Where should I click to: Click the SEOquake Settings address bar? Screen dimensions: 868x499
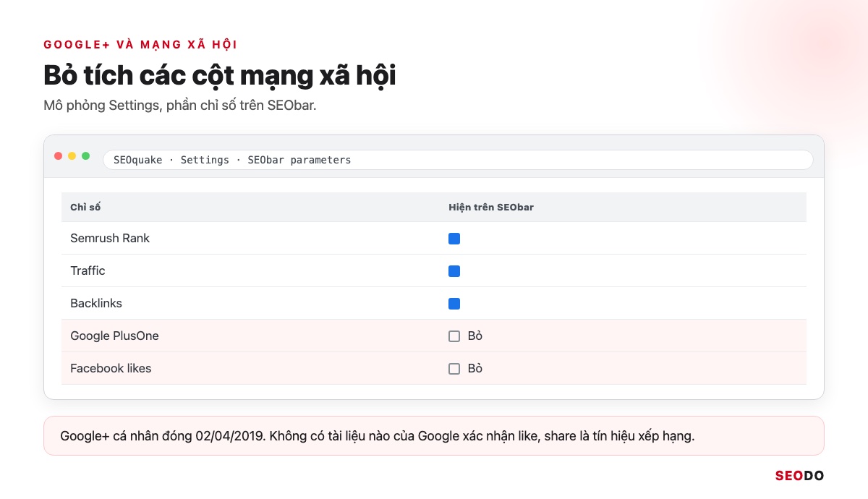click(x=458, y=160)
